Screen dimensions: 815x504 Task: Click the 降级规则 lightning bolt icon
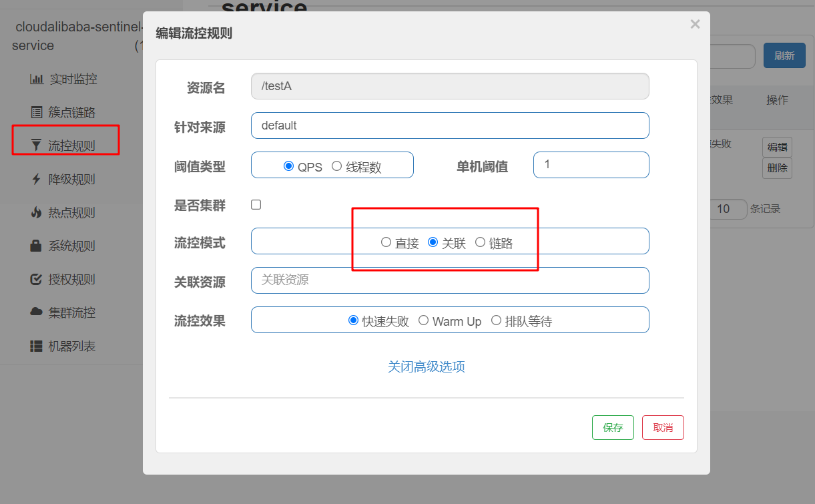coord(37,179)
